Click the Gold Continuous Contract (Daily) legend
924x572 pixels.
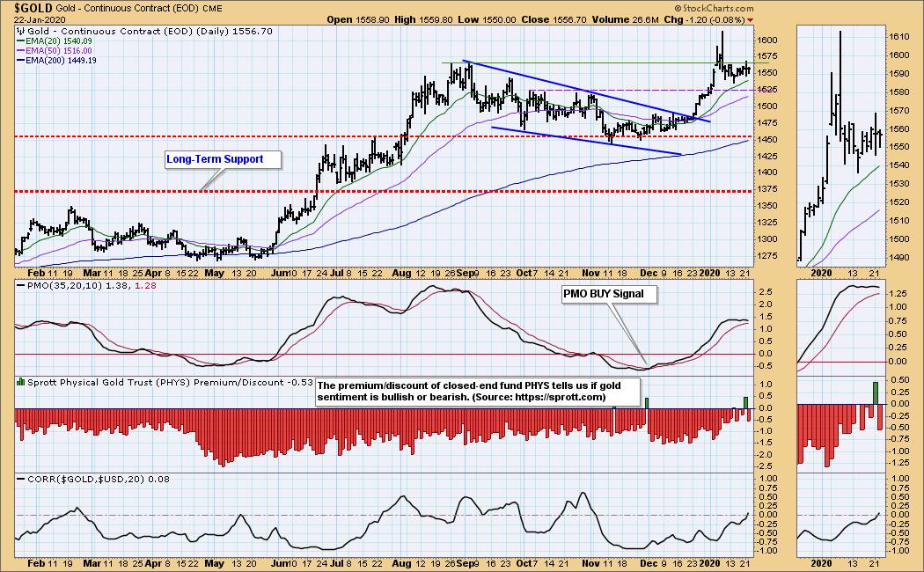(150, 31)
